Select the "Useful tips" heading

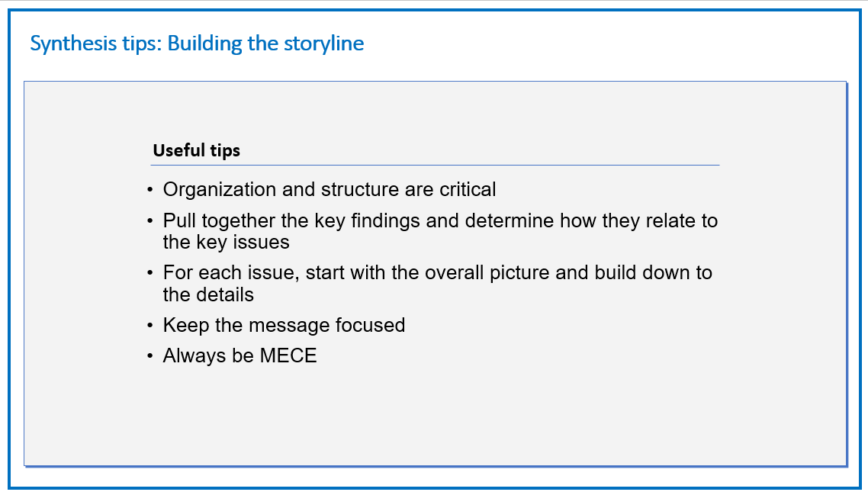point(197,150)
